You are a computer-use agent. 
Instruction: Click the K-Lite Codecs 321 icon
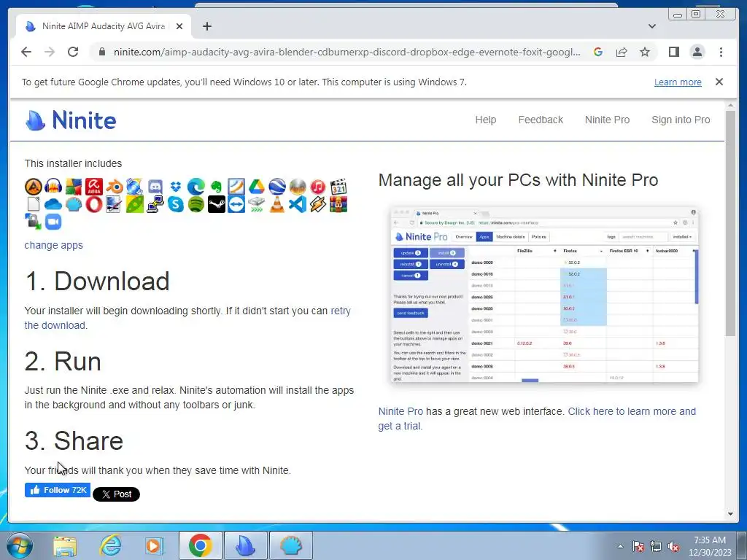pyautogui.click(x=338, y=187)
